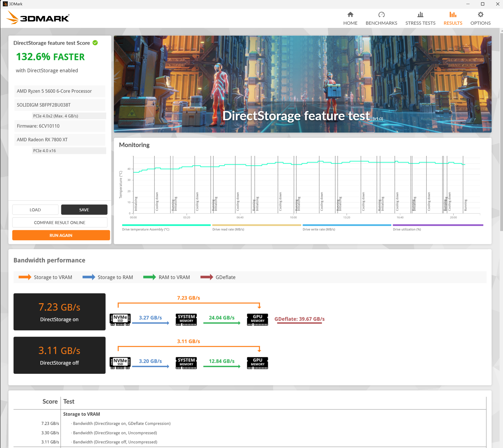This screenshot has height=448, width=503.
Task: Click the green score validation checkmark
Action: click(95, 43)
